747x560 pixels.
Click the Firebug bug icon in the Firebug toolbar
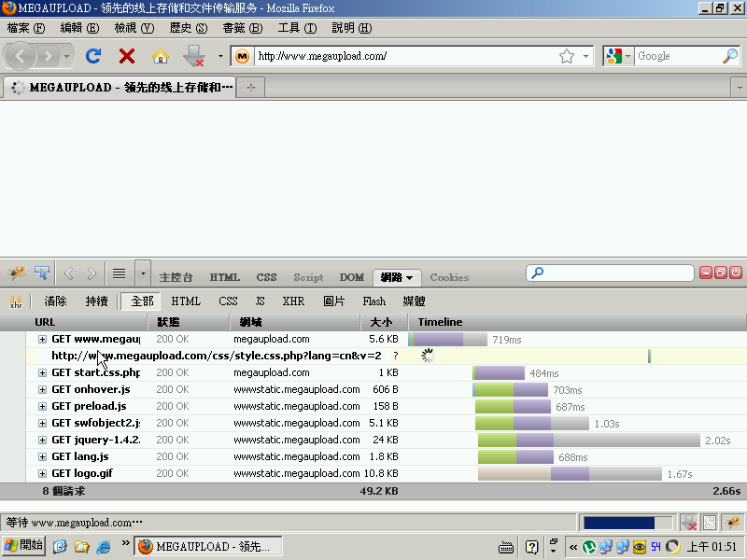(x=17, y=273)
